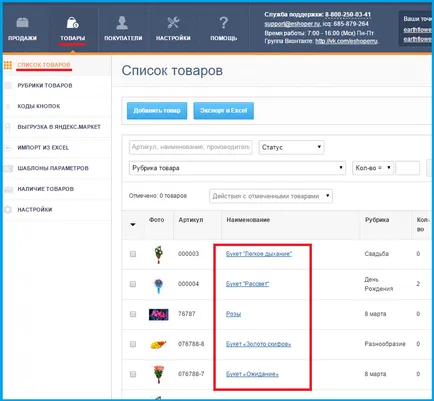Viewport: 434px width, 401px height.
Task: Click the Экспорт в Excel button
Action: tap(224, 111)
